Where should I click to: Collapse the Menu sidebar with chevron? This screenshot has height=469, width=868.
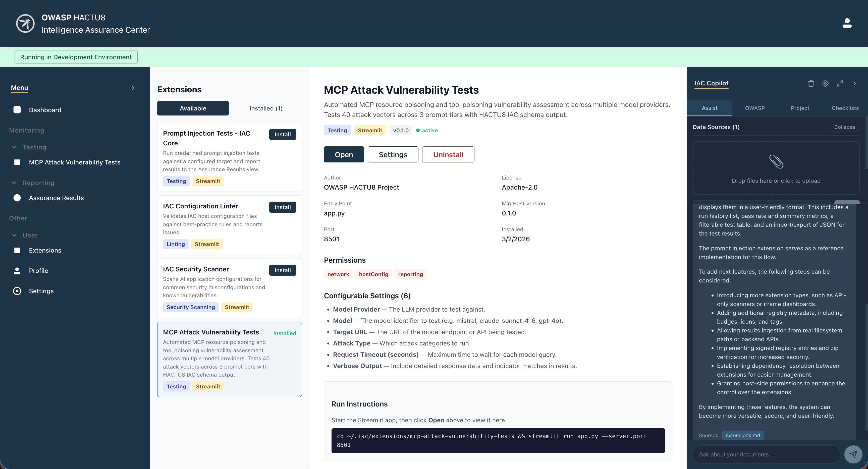pos(133,88)
